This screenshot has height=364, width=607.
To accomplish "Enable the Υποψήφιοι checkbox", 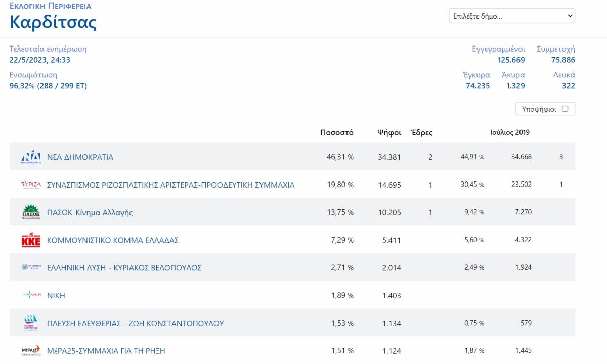I will coord(565,109).
